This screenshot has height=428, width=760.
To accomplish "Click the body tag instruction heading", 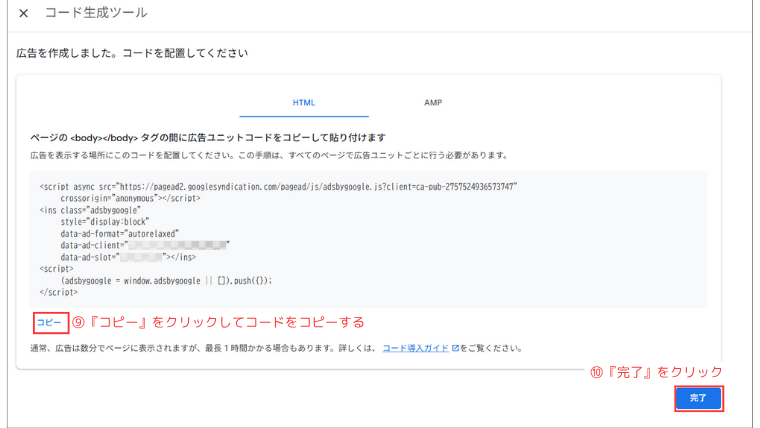I will (x=208, y=138).
